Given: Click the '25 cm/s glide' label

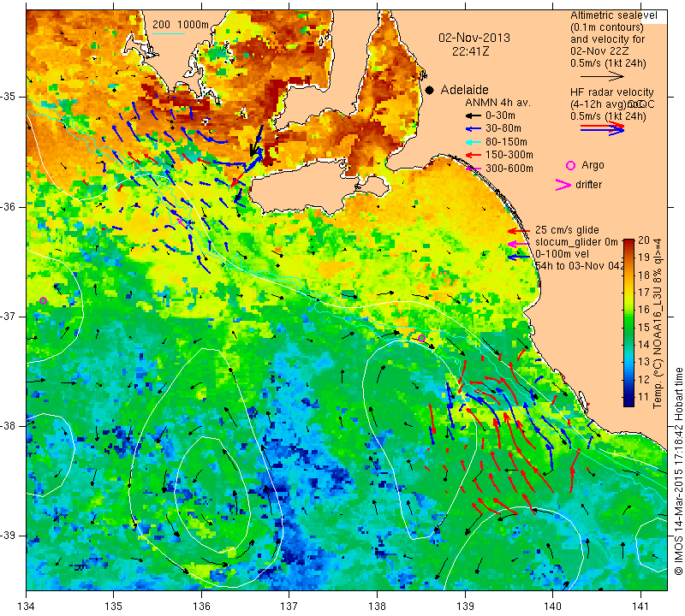Looking at the screenshot, I should tap(567, 230).
